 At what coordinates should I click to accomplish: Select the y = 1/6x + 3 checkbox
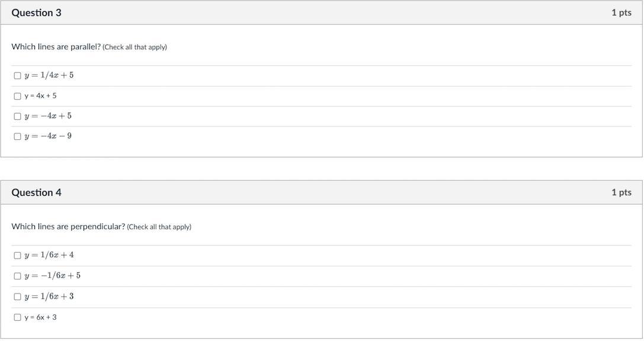17,297
